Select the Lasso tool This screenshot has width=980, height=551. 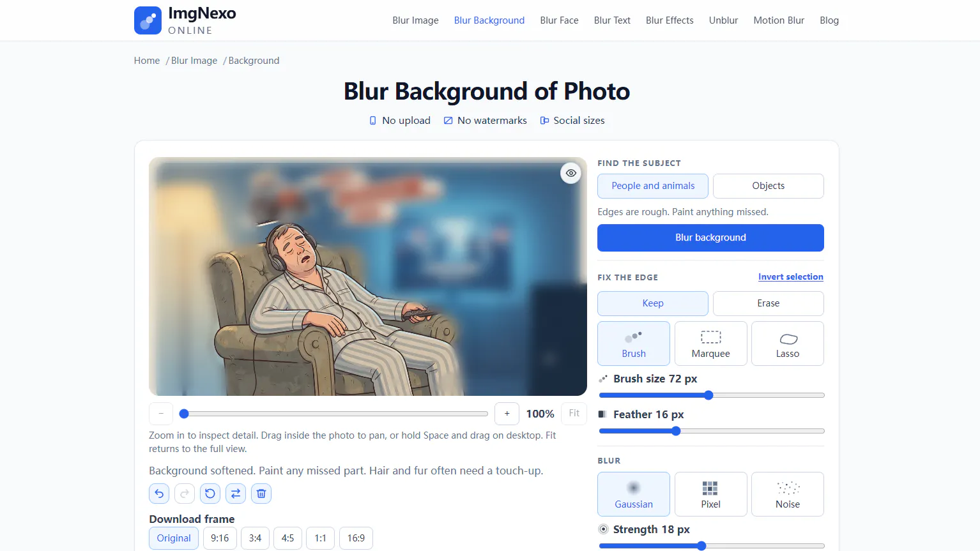788,343
